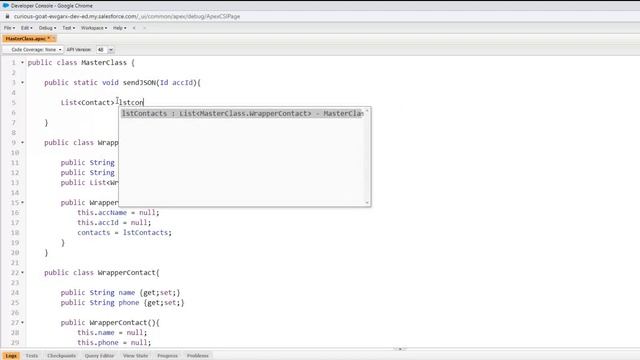Open the Debug menu
Image resolution: width=640 pixels, height=360 pixels.
tap(47, 28)
